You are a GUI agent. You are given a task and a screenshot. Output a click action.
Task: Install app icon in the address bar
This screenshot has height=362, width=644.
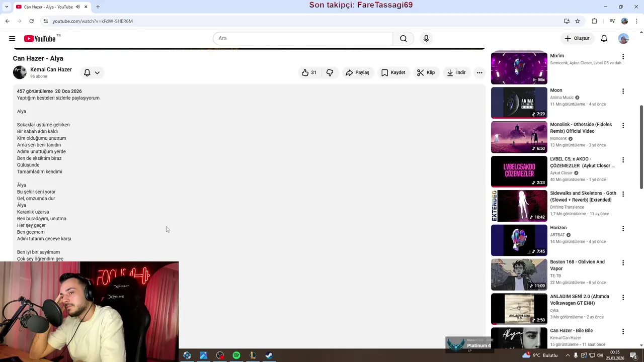pyautogui.click(x=567, y=21)
